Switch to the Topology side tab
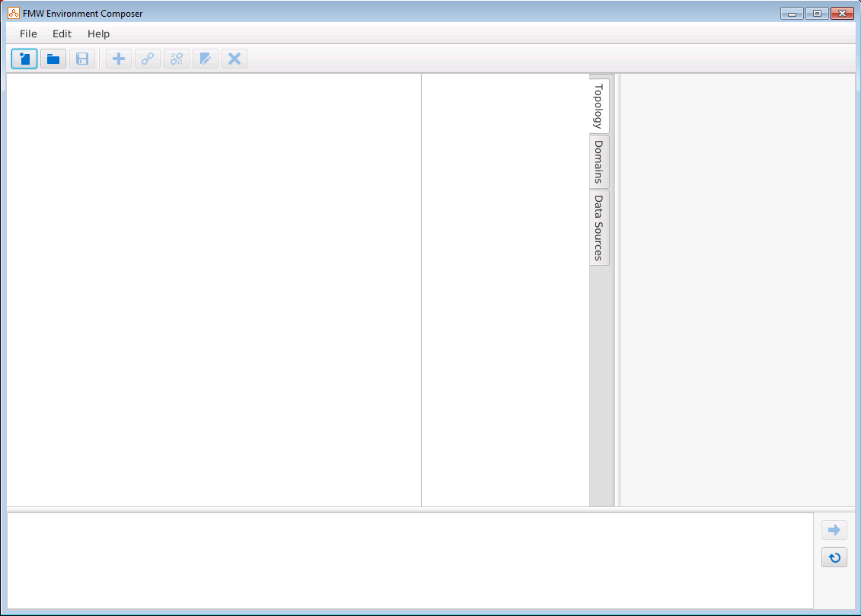This screenshot has width=861, height=616. tap(599, 106)
